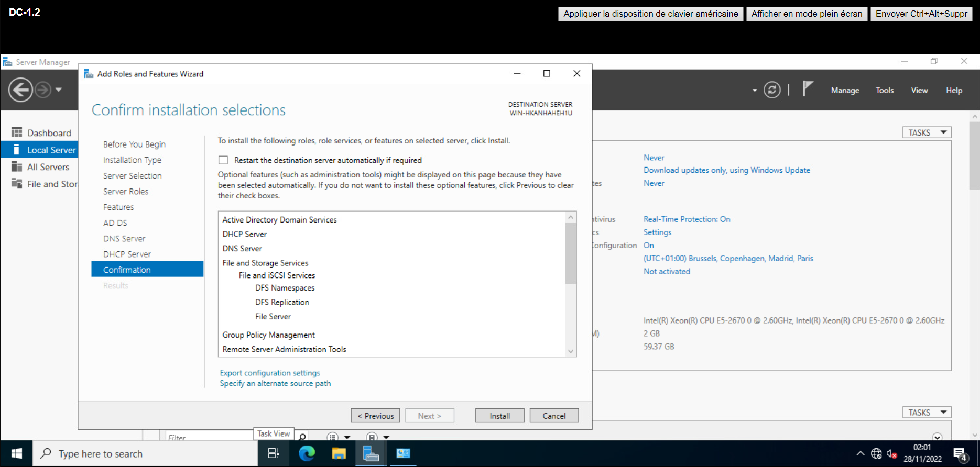Click the Not activated link

[667, 271]
